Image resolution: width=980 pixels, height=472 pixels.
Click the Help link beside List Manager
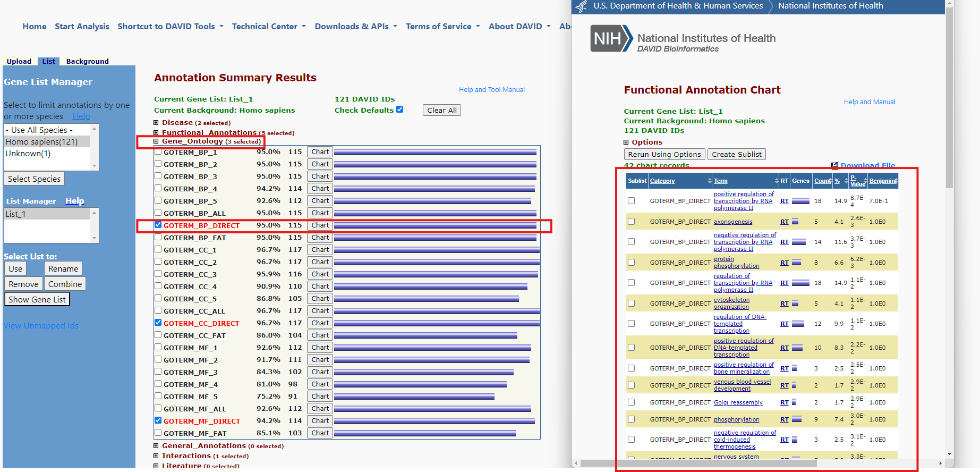74,201
